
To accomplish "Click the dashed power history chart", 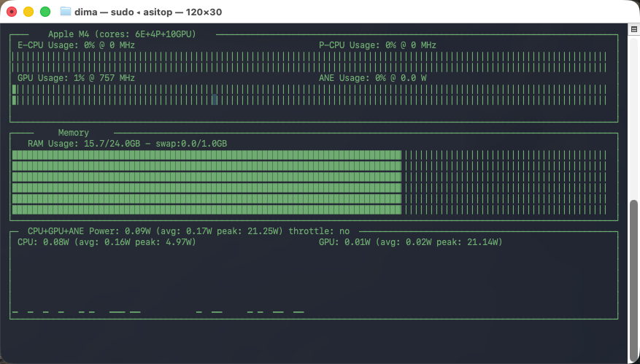I will [157, 311].
